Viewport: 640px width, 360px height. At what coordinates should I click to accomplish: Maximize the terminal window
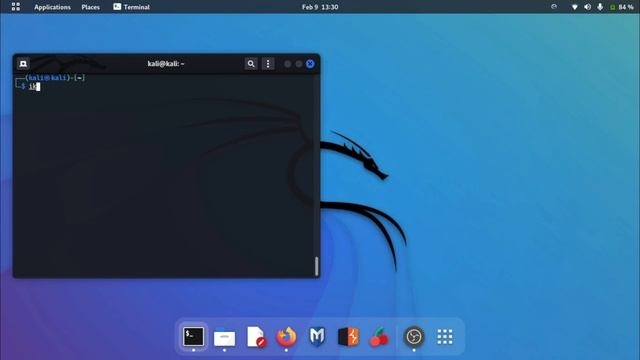click(x=299, y=64)
